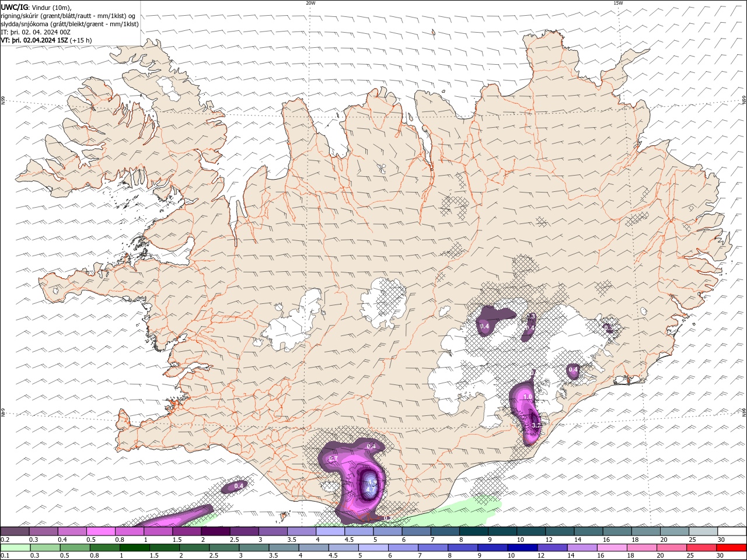Click the first dark mauve swatch in the top legend
747x560 pixels.
click(15, 531)
